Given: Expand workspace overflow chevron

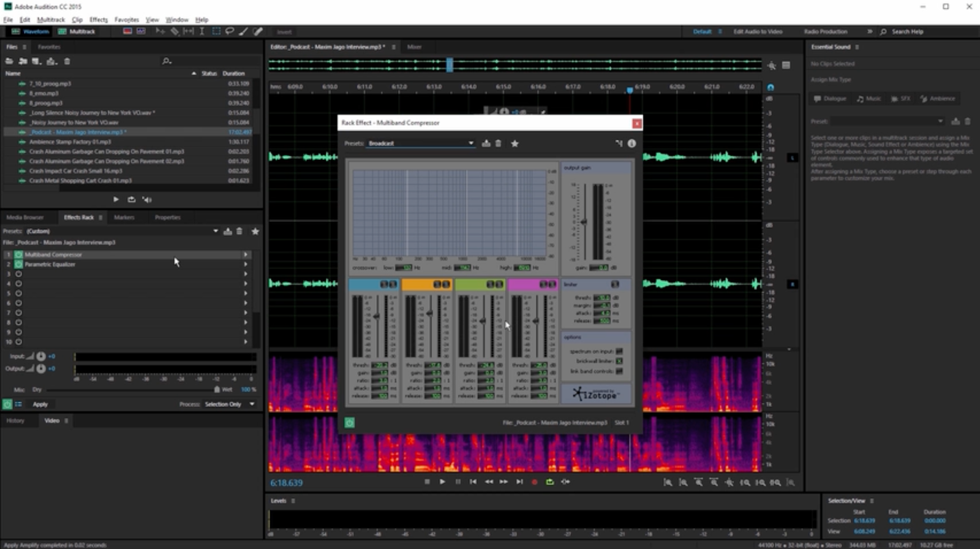Looking at the screenshot, I should 870,31.
